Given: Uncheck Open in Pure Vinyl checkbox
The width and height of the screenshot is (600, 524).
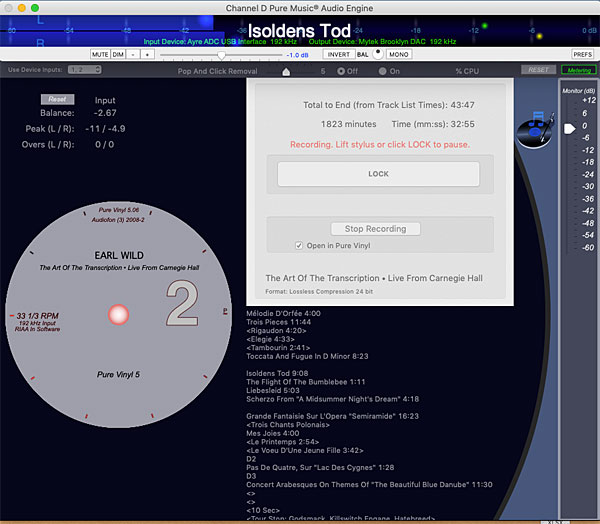Looking at the screenshot, I should click(299, 246).
